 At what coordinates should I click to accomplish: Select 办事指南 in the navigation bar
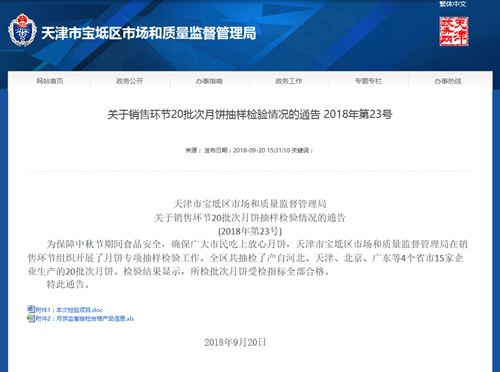click(209, 81)
